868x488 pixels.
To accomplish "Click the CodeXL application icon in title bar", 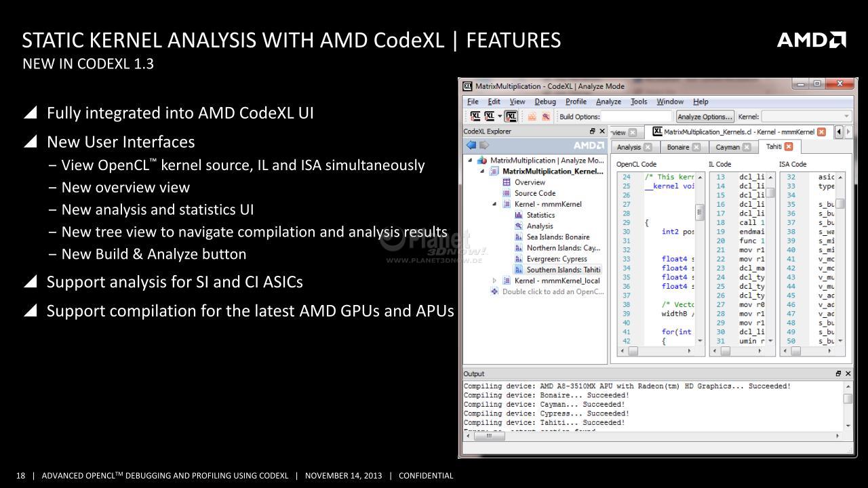I will tap(467, 86).
